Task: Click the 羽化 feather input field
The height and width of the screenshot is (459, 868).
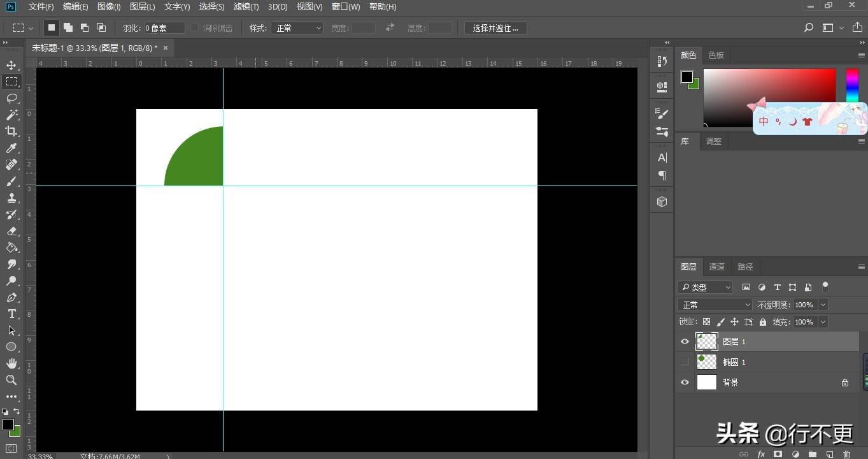Action: 164,28
